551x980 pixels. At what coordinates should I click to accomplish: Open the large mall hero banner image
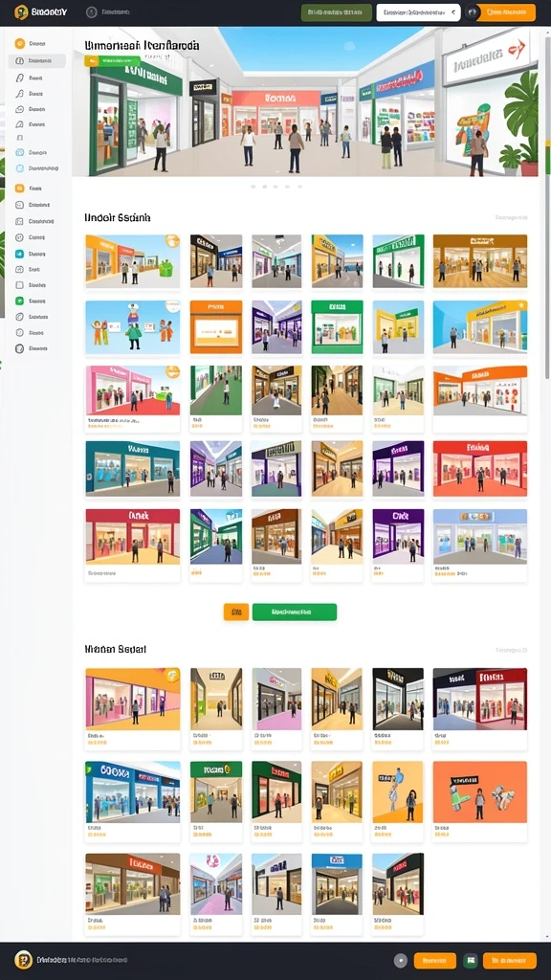pos(305,101)
